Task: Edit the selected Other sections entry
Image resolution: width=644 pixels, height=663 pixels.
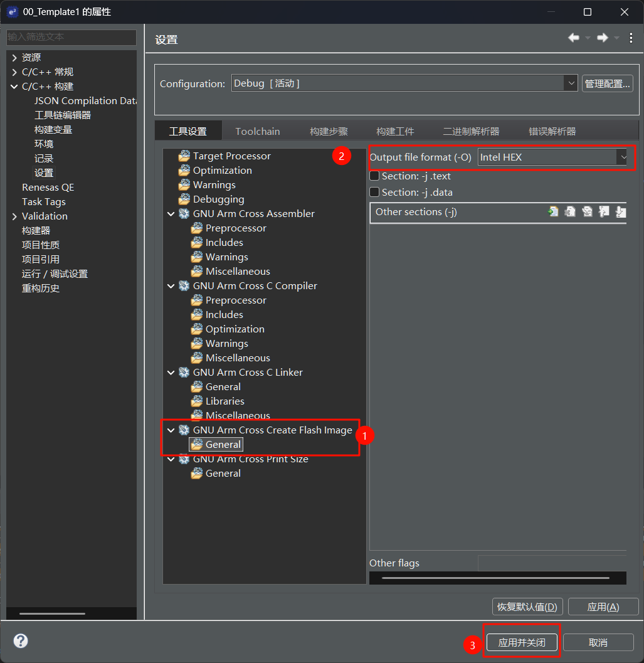Action: (x=587, y=211)
